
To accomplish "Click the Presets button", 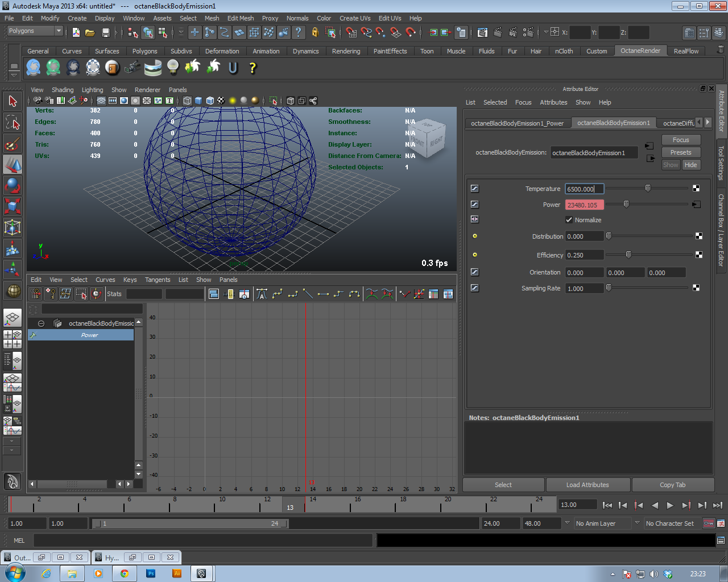I will tap(680, 152).
